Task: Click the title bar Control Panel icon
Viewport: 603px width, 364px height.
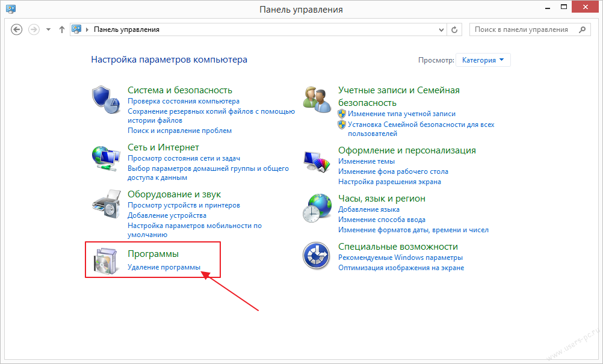Action: tap(11, 9)
